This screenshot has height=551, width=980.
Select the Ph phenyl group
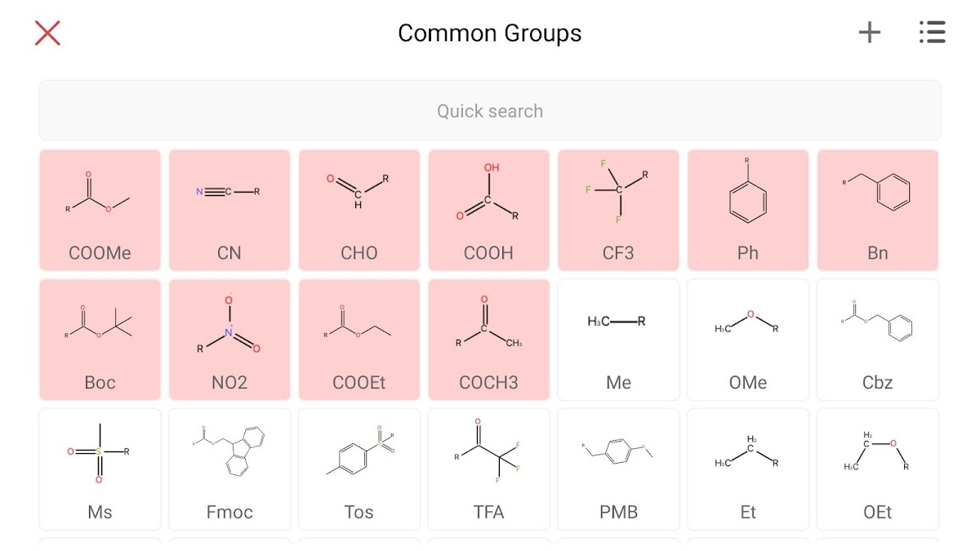coord(748,210)
